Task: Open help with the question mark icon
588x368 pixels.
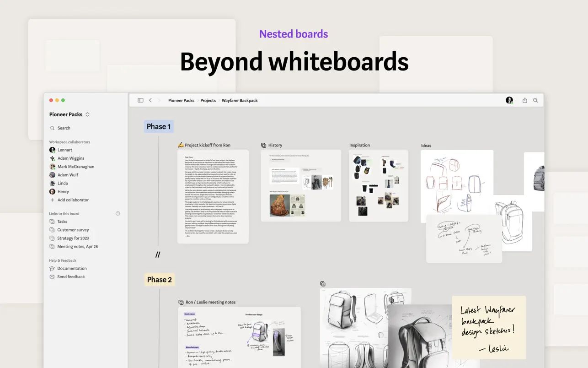Action: [x=118, y=213]
